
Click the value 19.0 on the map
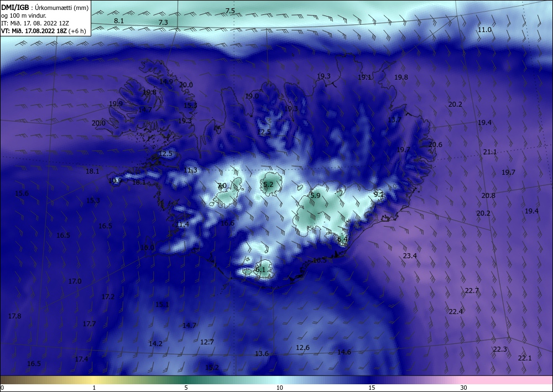[x=252, y=96]
